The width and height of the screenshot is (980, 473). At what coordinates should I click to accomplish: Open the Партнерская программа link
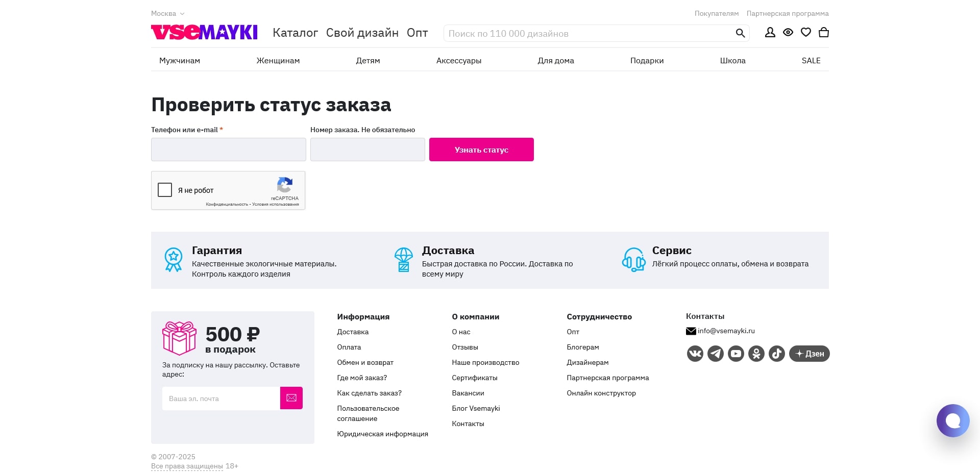(788, 13)
